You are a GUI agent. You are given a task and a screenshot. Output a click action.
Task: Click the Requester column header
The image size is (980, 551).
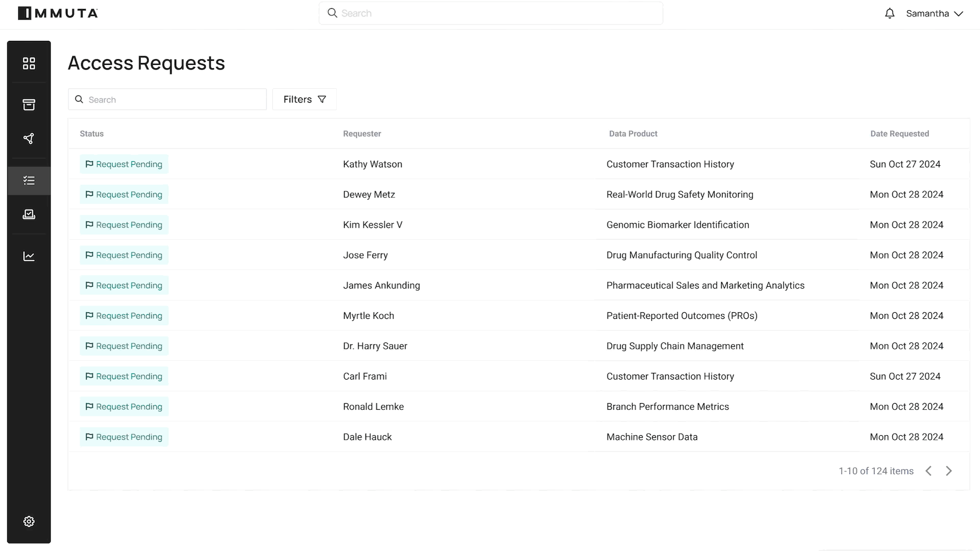coord(362,134)
